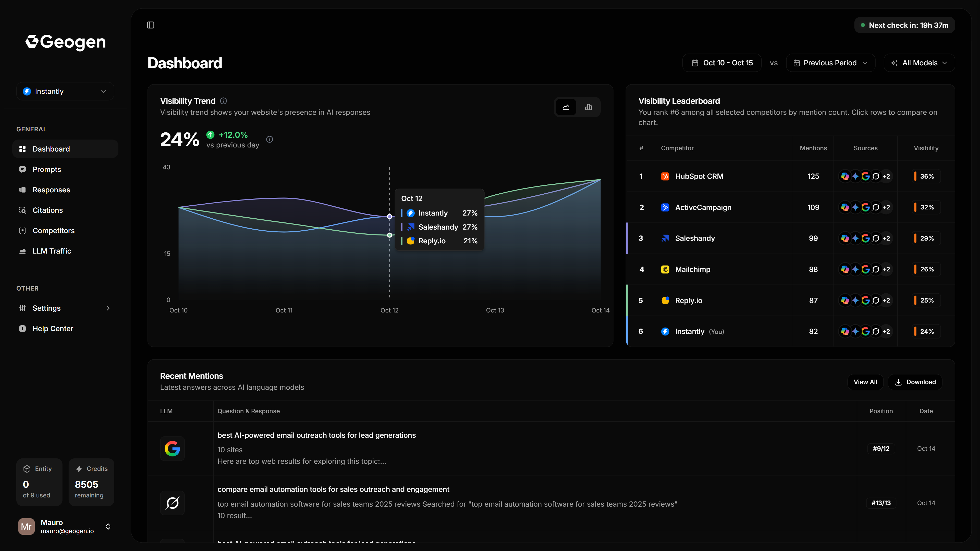
Task: Click the View All button
Action: click(865, 382)
